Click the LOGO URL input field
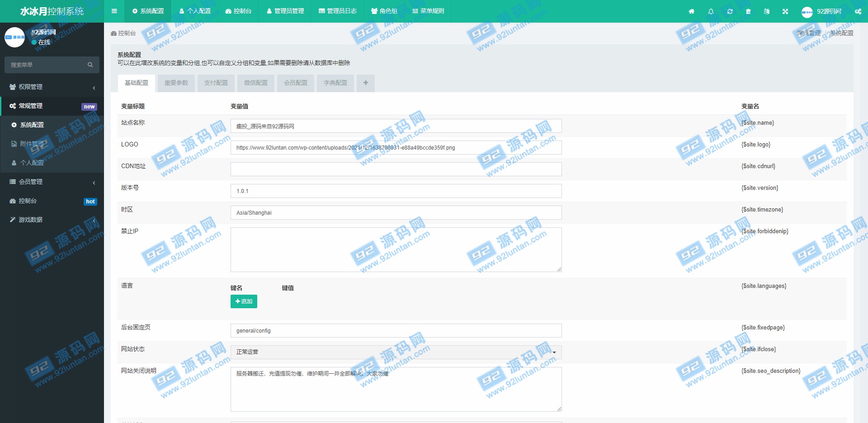The width and height of the screenshot is (868, 423). tap(396, 148)
